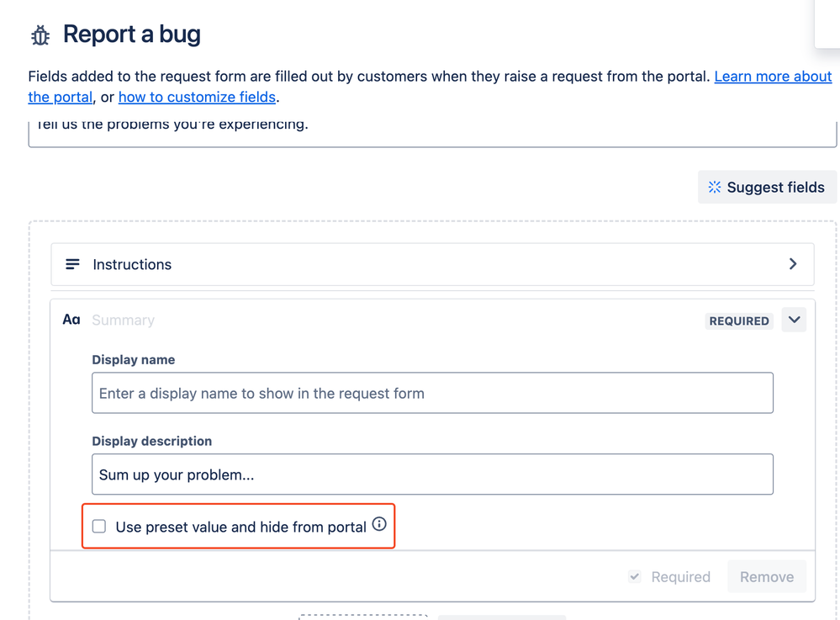Collapse the Summary field chevron
The image size is (840, 620).
tap(794, 320)
